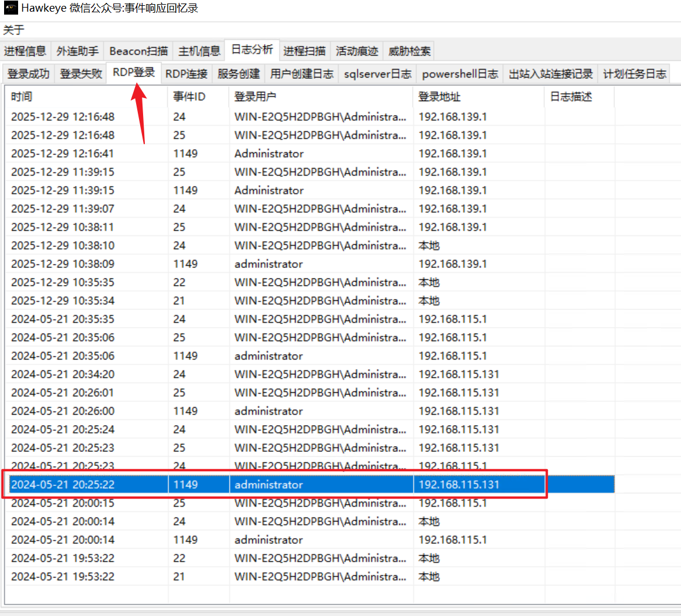
Task: Click the 事件ID column header
Action: [199, 97]
